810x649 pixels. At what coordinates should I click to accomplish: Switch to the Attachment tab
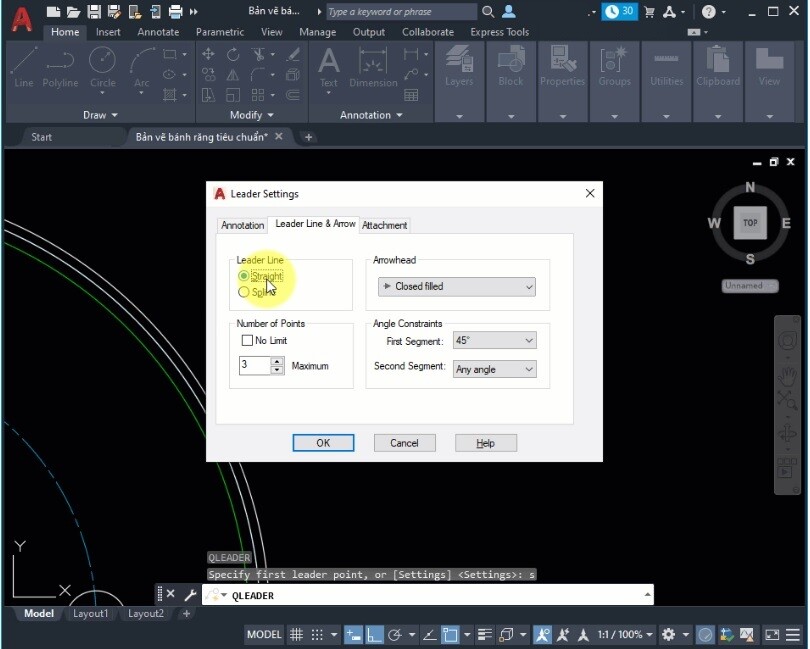385,225
